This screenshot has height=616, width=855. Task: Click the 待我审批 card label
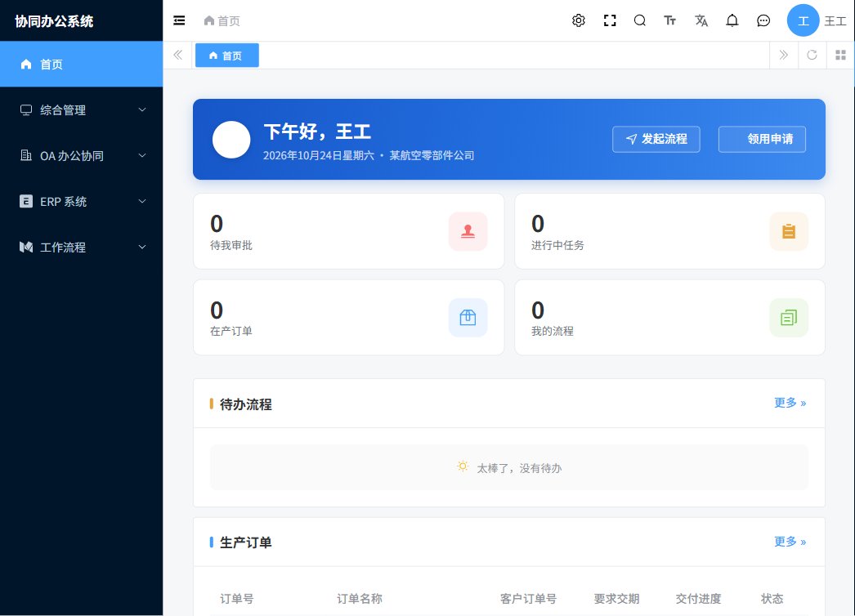231,245
